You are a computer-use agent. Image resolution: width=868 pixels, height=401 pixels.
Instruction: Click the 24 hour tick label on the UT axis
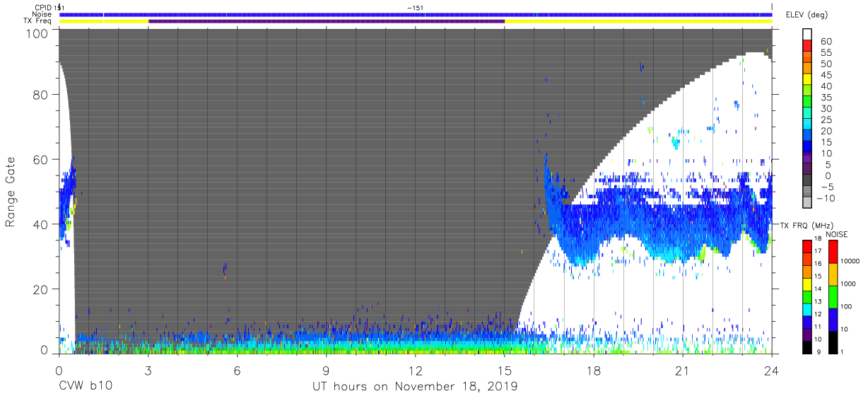(772, 371)
